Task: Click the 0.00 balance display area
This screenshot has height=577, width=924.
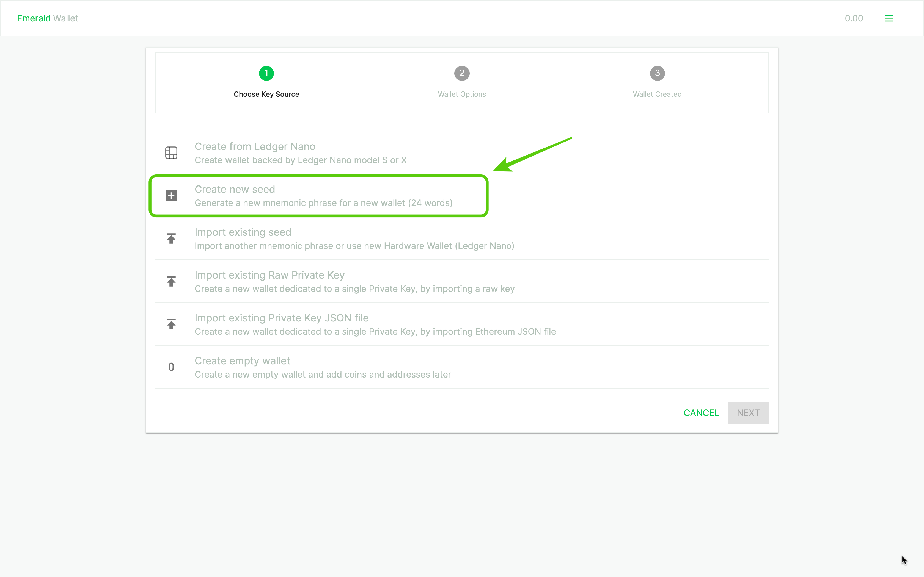Action: [854, 18]
